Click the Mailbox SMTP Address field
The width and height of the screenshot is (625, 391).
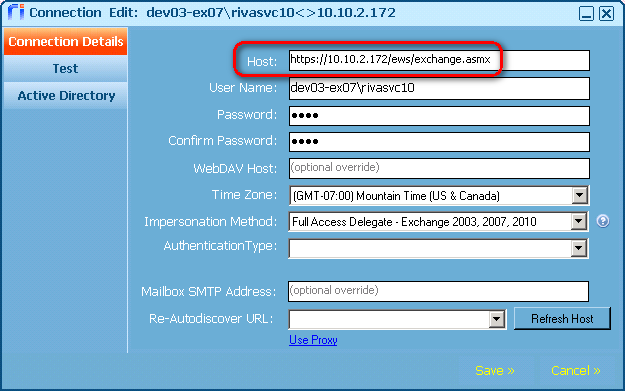(438, 291)
